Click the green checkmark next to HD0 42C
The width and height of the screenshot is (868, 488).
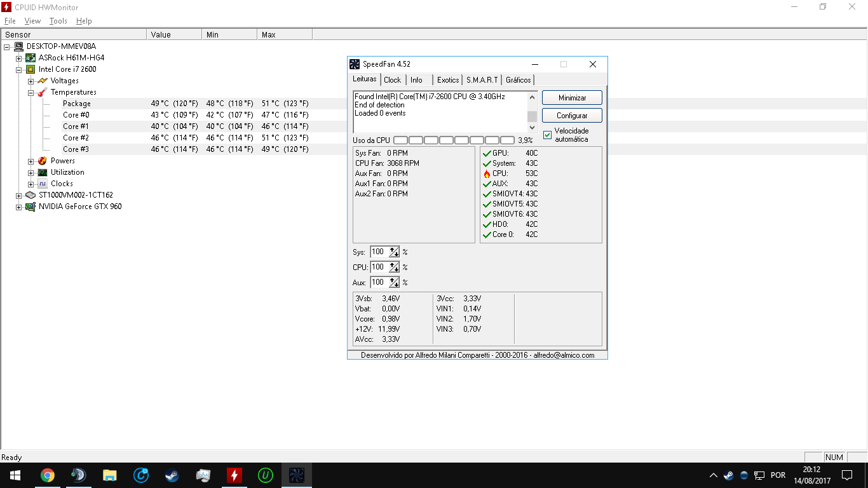pyautogui.click(x=487, y=224)
